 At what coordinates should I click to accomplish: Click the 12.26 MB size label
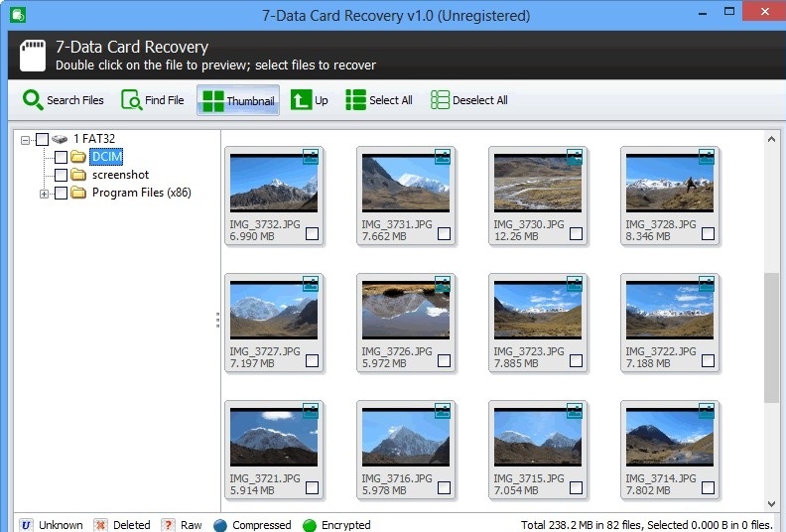(516, 236)
